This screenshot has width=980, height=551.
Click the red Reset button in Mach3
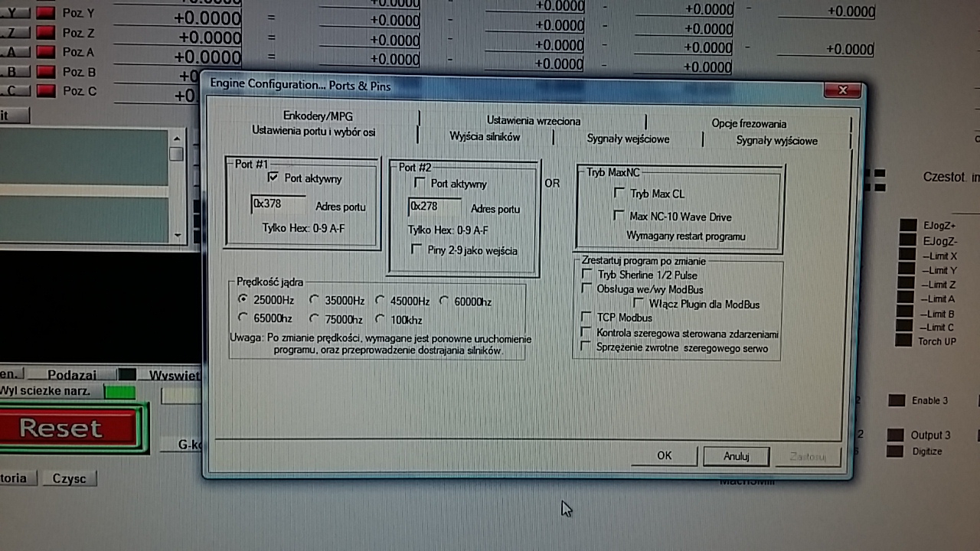(x=70, y=427)
